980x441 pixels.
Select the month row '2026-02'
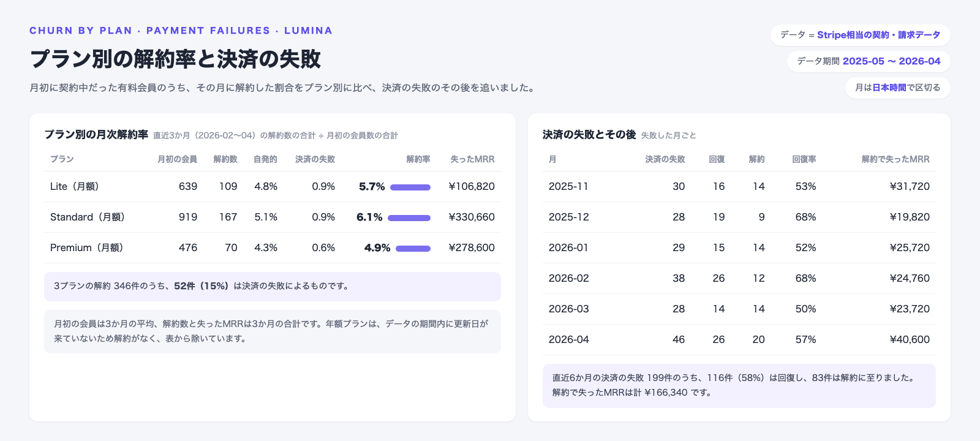[x=739, y=279]
